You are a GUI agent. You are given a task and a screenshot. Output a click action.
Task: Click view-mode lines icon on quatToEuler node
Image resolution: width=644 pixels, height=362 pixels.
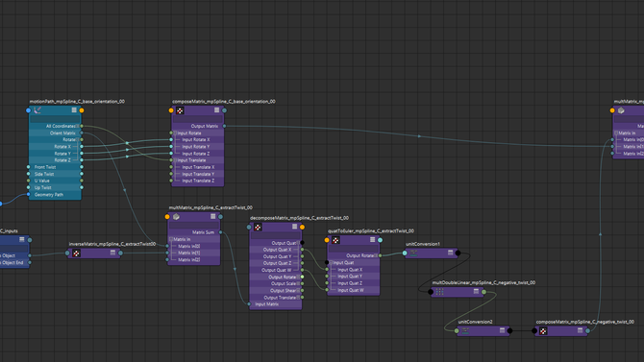[x=372, y=240]
